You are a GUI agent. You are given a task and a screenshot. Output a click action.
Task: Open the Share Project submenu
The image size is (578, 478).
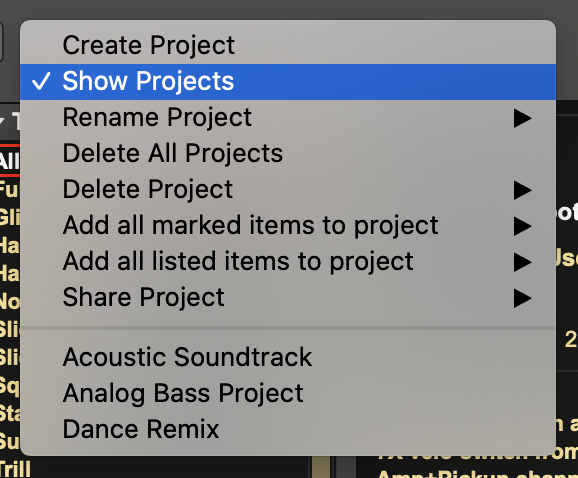point(288,297)
